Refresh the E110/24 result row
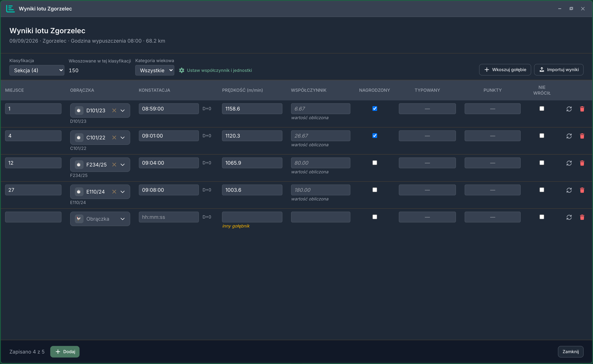This screenshot has height=364, width=593. (x=569, y=190)
